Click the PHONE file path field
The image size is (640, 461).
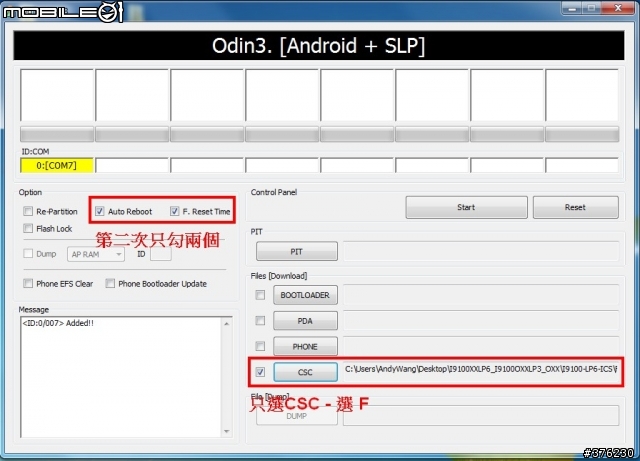point(481,345)
